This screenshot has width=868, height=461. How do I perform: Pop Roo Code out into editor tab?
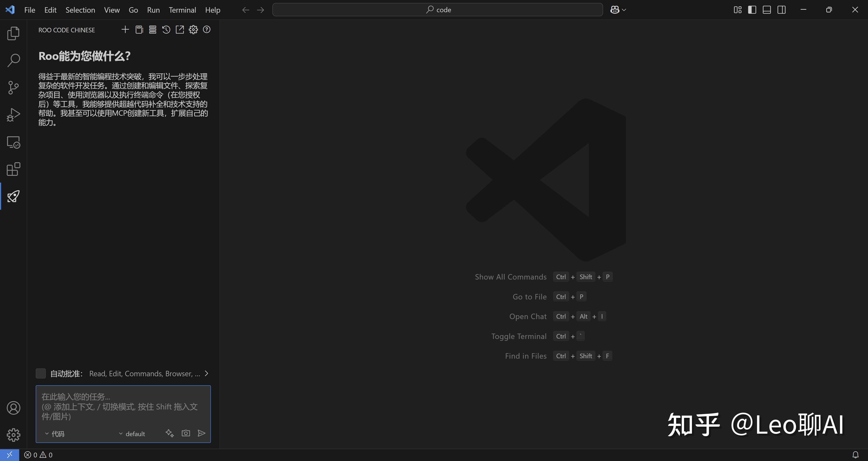point(180,30)
